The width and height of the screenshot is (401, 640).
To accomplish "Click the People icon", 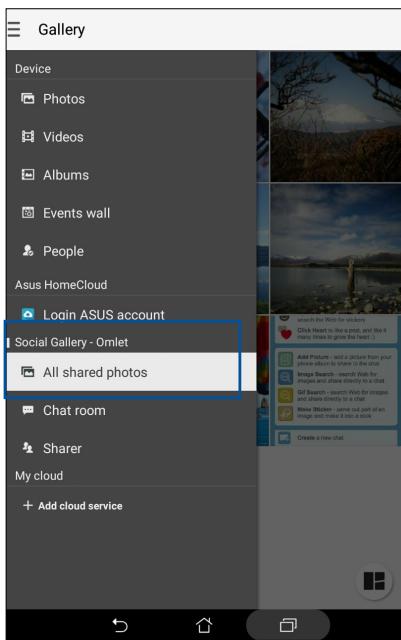I will 28,251.
